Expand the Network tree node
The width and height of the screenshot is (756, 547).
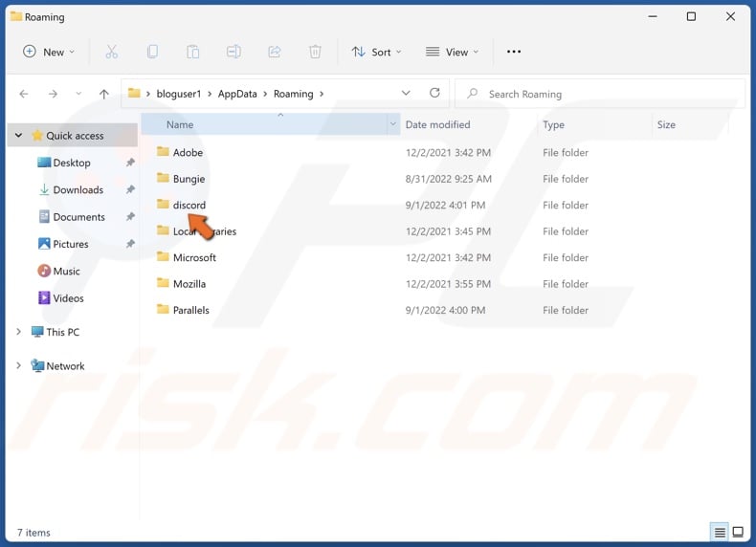point(18,365)
